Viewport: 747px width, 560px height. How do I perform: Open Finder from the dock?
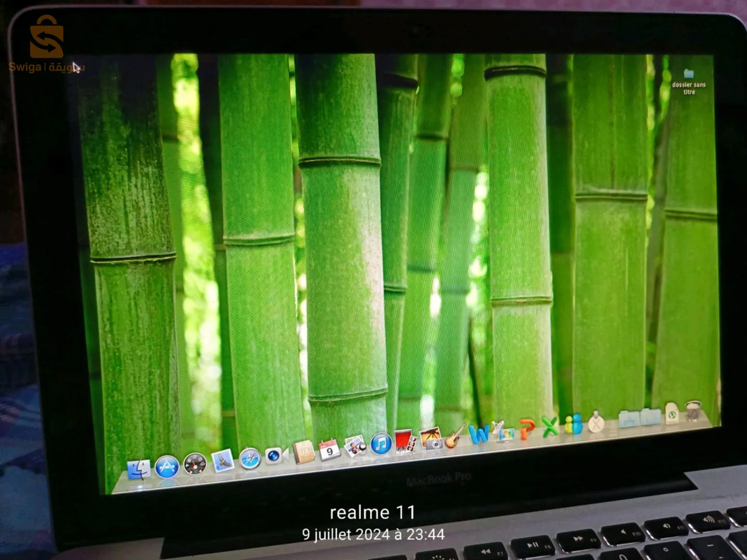pos(139,469)
